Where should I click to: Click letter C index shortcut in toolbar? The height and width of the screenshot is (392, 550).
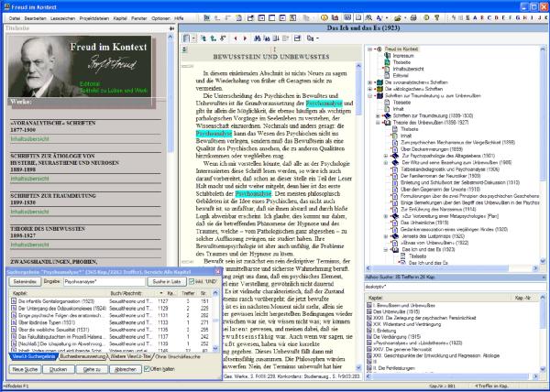[x=489, y=17]
